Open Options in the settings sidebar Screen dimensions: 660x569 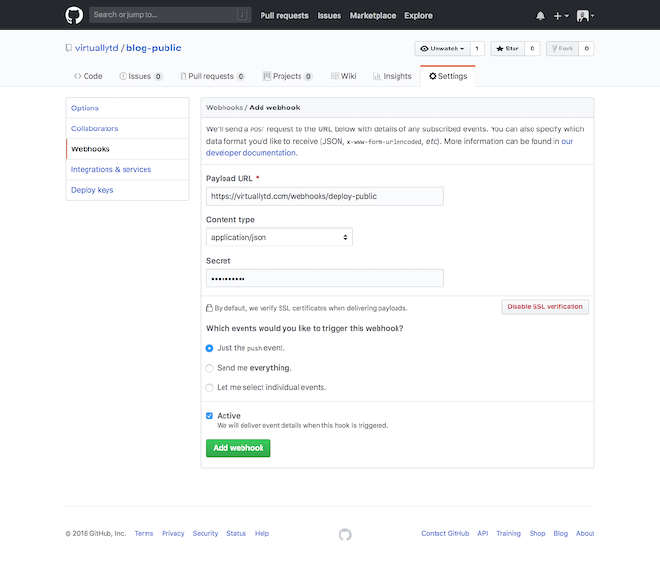pyautogui.click(x=128, y=108)
